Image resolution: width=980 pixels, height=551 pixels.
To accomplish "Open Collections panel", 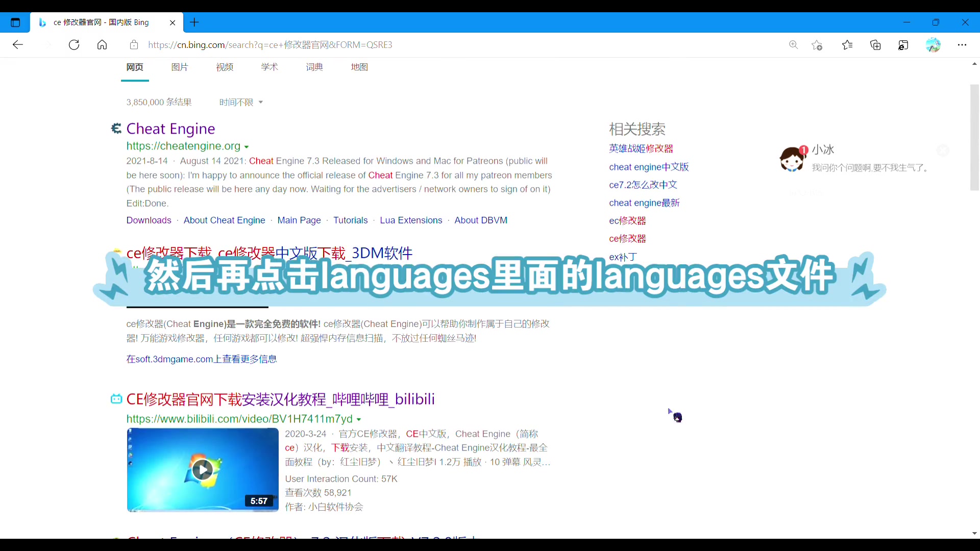I will pyautogui.click(x=875, y=45).
